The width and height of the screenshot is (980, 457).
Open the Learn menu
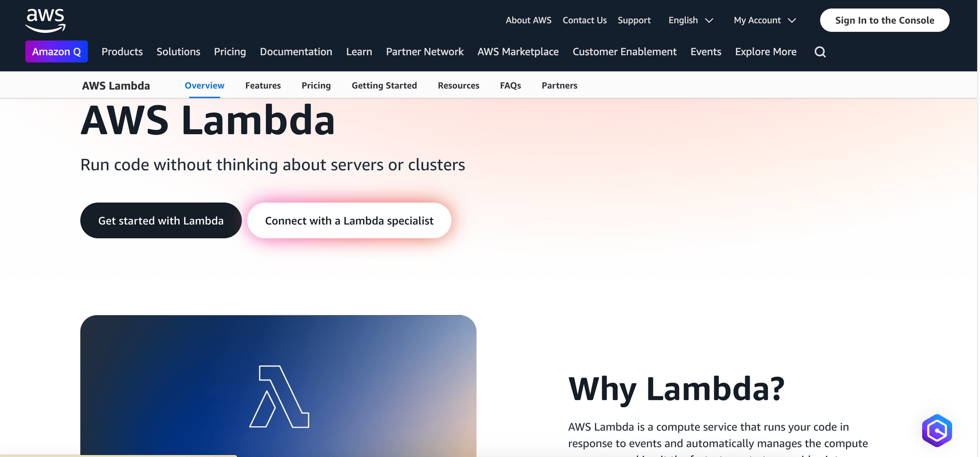359,51
